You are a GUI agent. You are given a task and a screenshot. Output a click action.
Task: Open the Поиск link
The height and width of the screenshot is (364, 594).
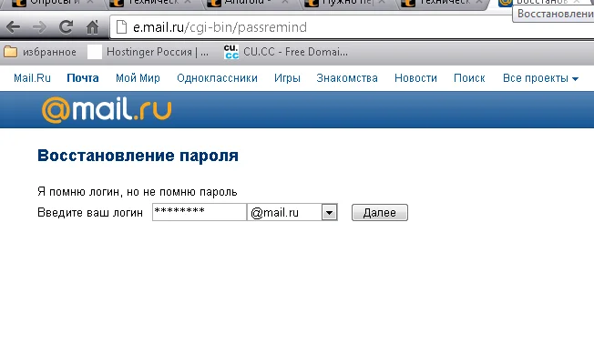coord(469,78)
